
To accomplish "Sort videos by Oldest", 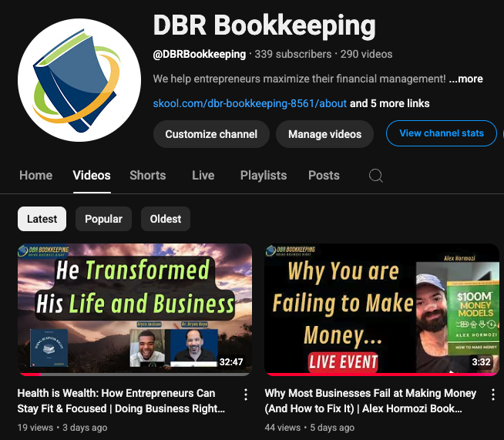I will pos(166,219).
